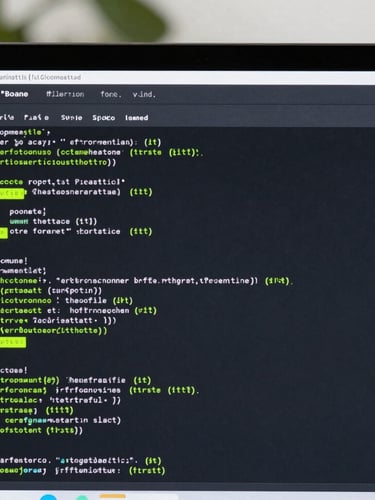
Task: Click the line "(errBoutoaor(Ltthotte))"
Action: [x=54, y=331]
